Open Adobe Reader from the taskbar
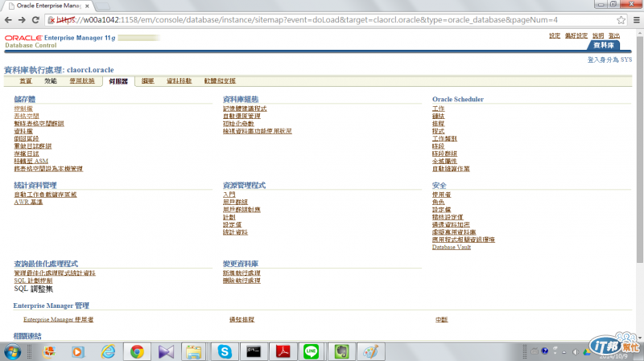 283,352
